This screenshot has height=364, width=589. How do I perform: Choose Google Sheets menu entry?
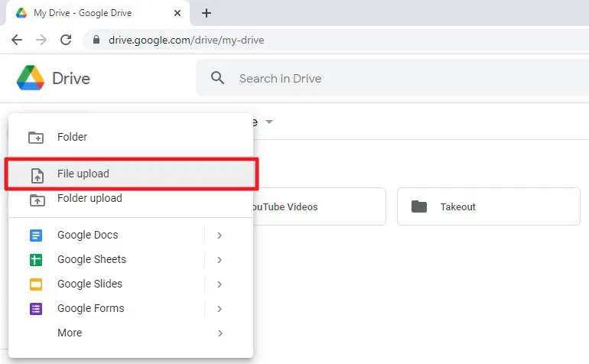(x=131, y=259)
